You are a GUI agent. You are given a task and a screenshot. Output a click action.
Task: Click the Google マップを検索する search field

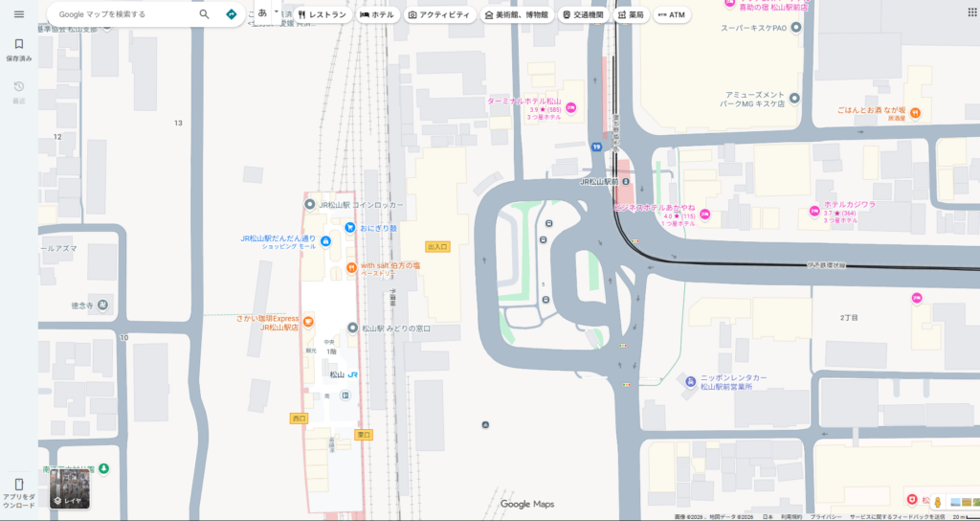tap(124, 14)
